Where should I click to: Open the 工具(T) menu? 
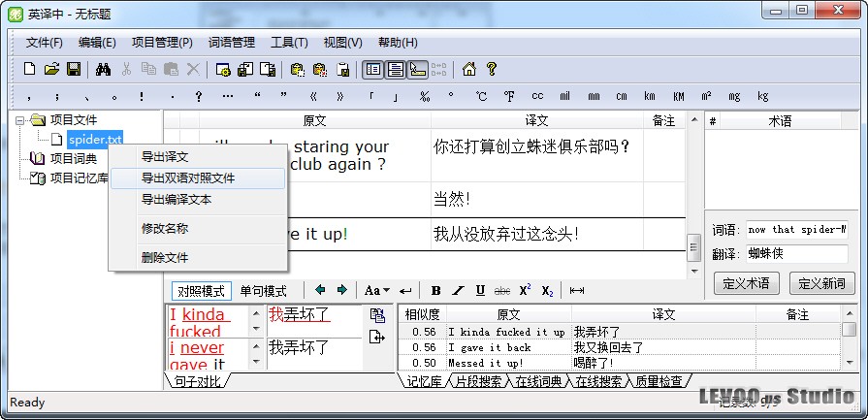(x=289, y=43)
